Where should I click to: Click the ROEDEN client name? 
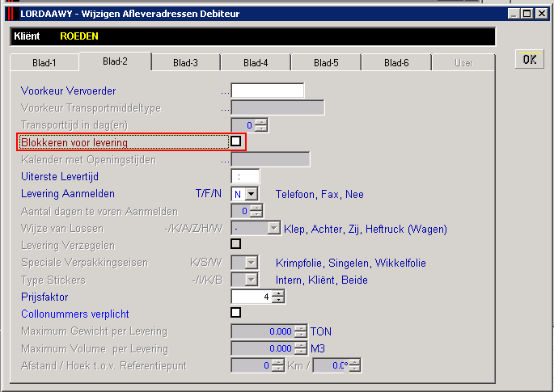(x=79, y=36)
